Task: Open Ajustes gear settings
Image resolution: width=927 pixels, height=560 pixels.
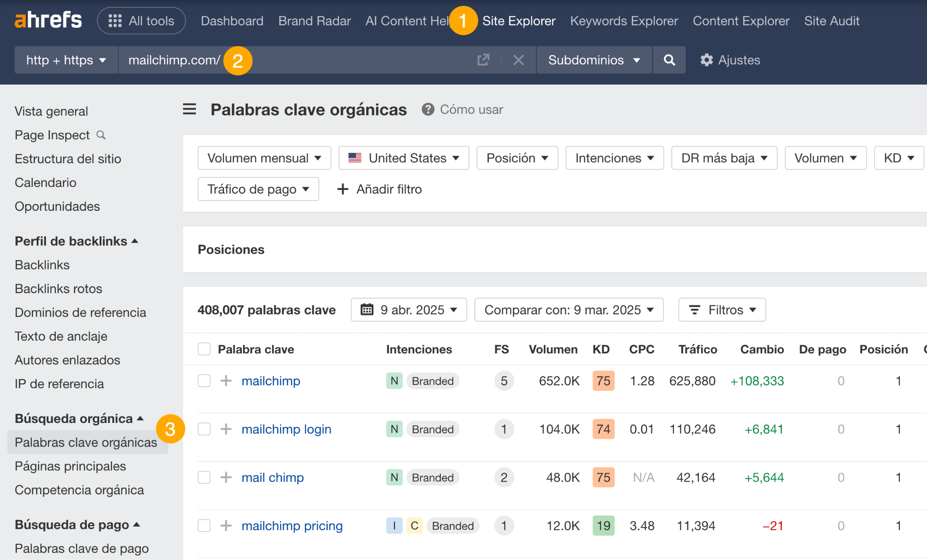Action: click(730, 60)
